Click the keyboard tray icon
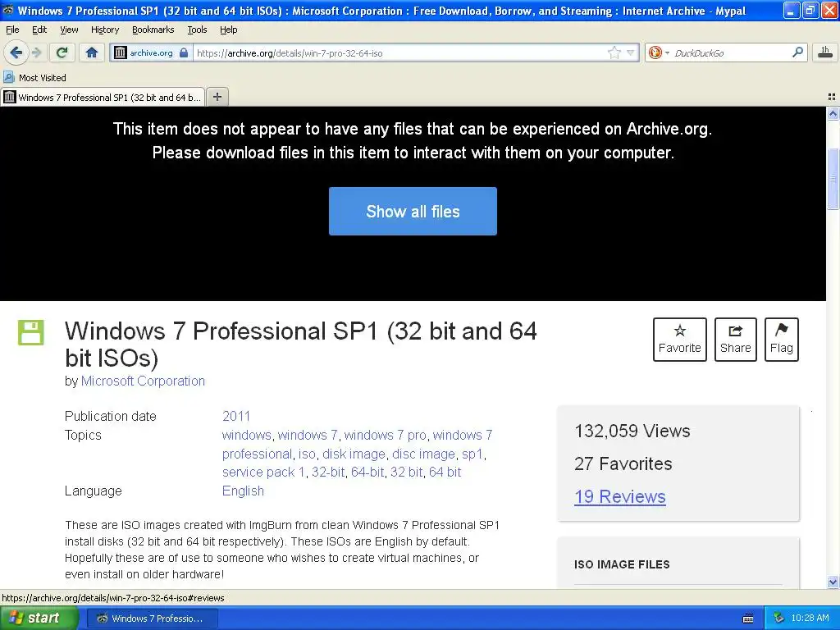This screenshot has width=840, height=630. point(748,619)
